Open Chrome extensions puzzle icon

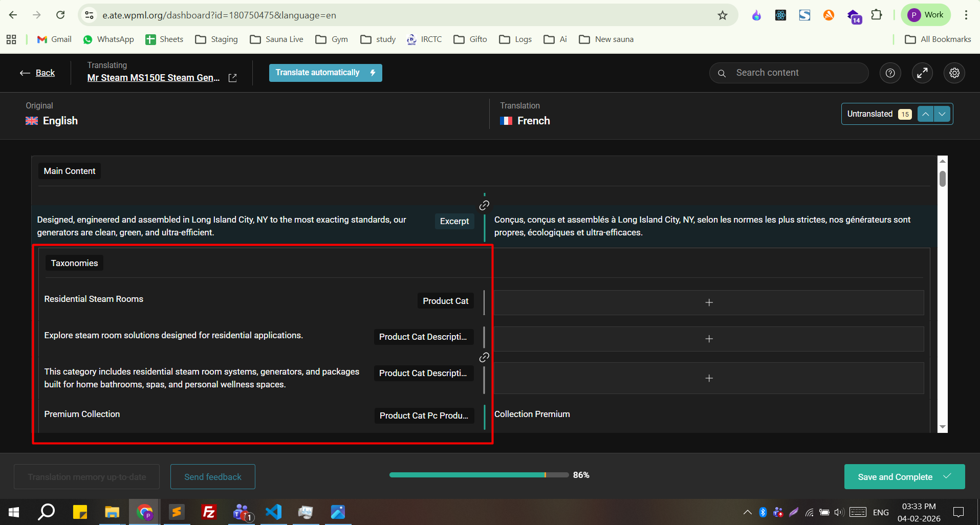coord(877,15)
